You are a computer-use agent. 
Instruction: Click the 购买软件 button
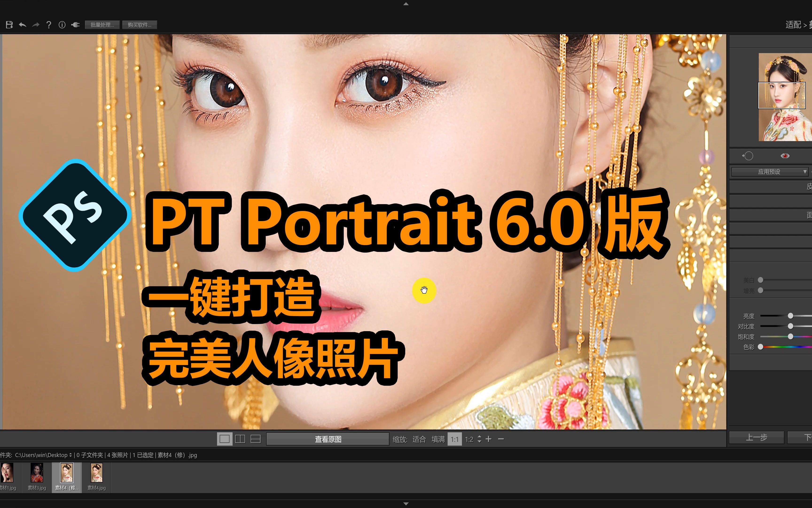pyautogui.click(x=140, y=25)
